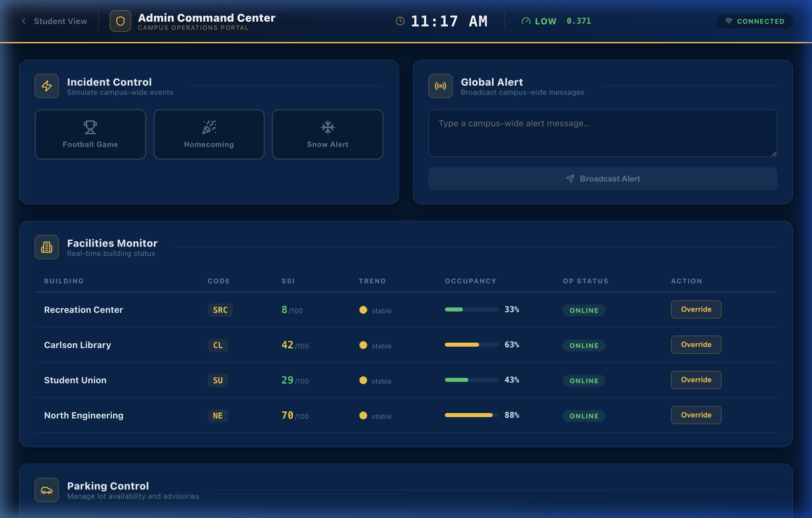Click the SSI score 70 for North Engineering
Screen dimensions: 812x518
click(288, 415)
